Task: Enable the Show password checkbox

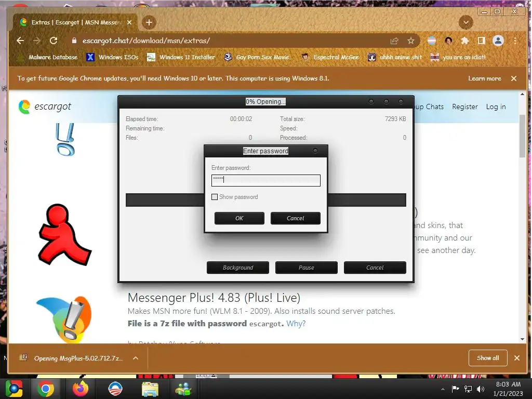Action: [x=215, y=197]
